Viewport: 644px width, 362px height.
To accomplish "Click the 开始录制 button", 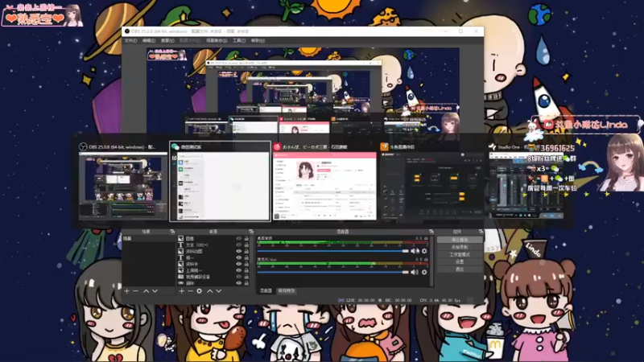I will [459, 247].
